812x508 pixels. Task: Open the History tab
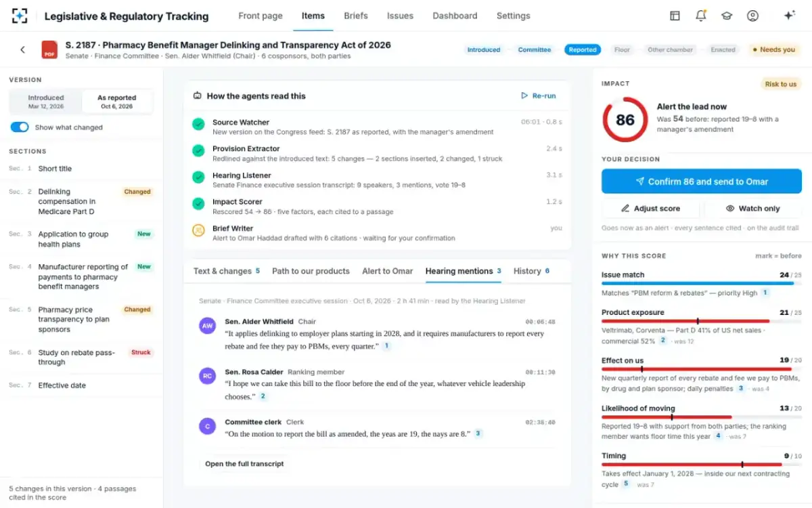click(x=532, y=271)
